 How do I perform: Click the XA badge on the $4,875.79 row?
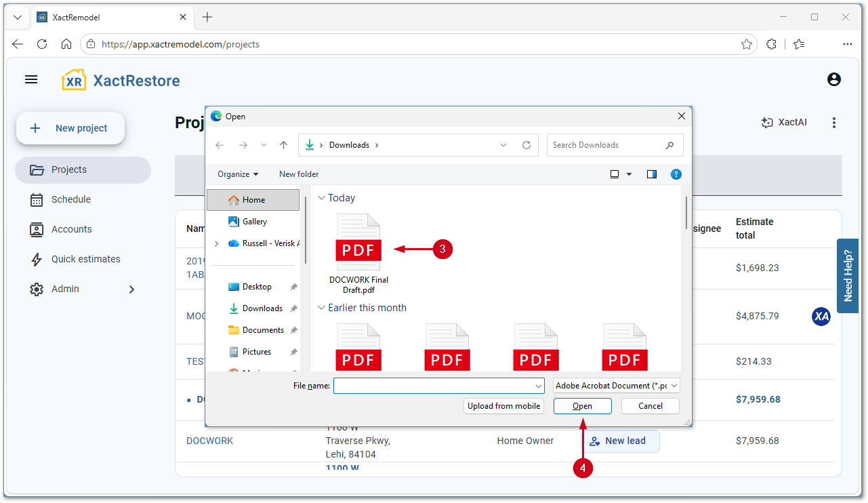(821, 316)
